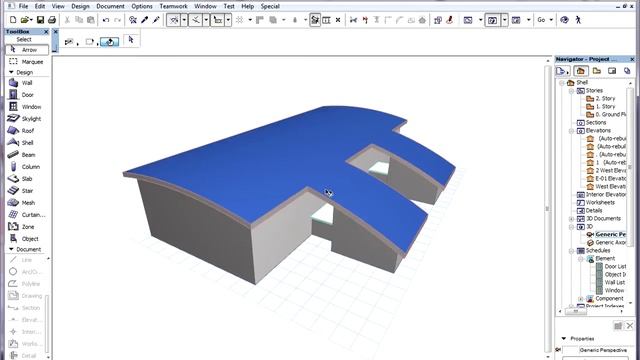
Task: Select the syringe inject parameters icon
Action: (x=156, y=20)
